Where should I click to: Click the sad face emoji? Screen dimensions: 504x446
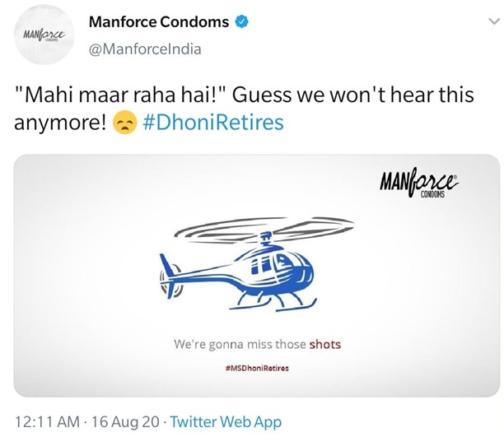[x=125, y=123]
